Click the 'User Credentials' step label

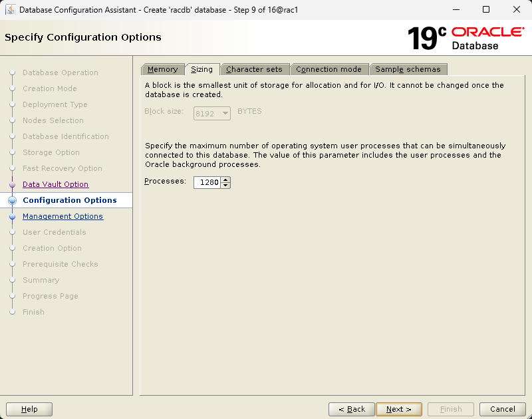(x=55, y=232)
